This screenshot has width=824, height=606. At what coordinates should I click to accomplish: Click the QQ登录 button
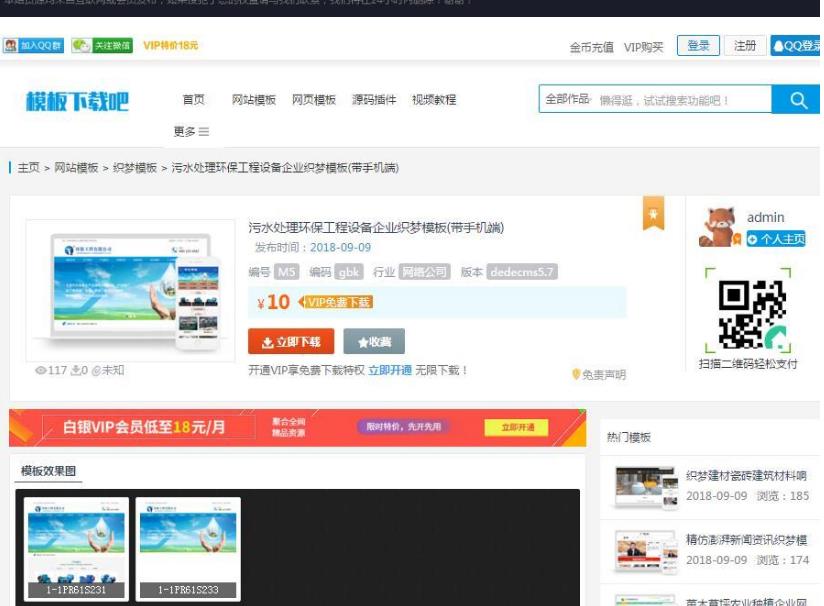pyautogui.click(x=796, y=46)
